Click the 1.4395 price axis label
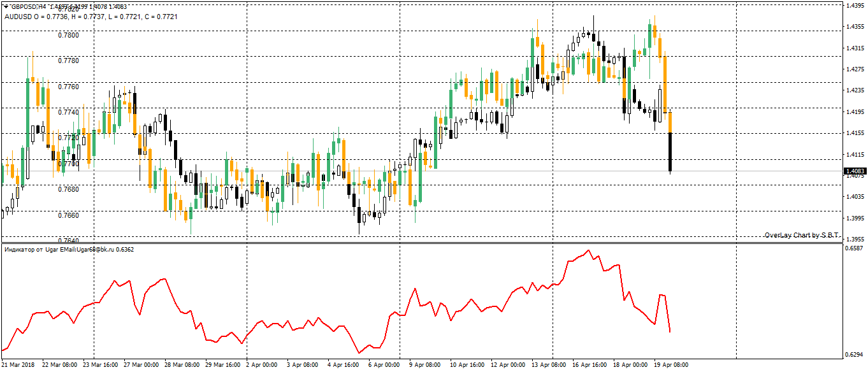This screenshot has height=372, width=868. pyautogui.click(x=854, y=5)
